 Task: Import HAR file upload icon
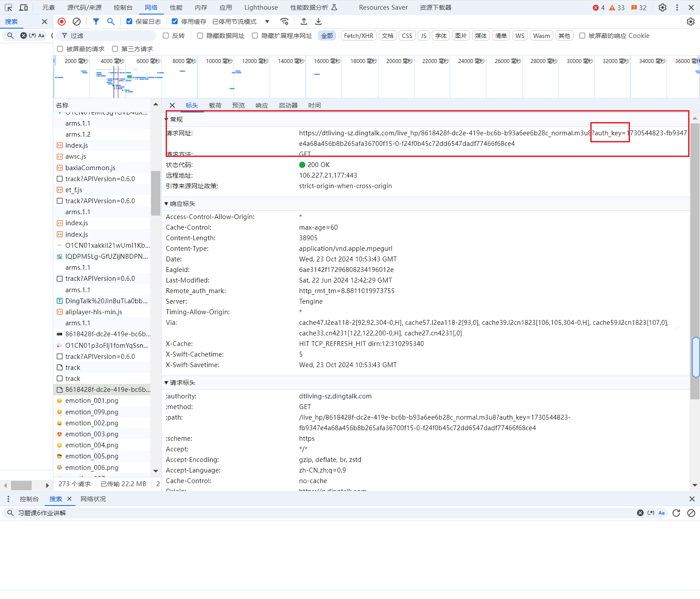coord(304,22)
